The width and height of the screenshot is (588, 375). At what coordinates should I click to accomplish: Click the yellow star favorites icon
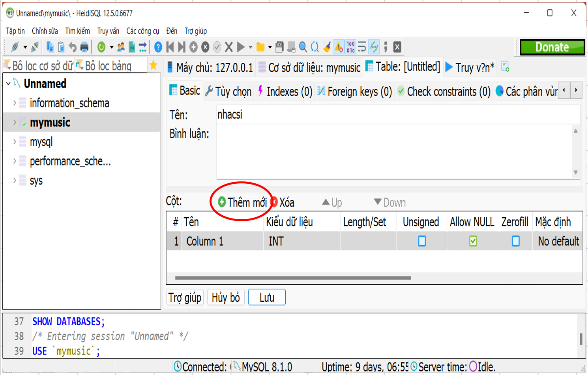(x=154, y=65)
